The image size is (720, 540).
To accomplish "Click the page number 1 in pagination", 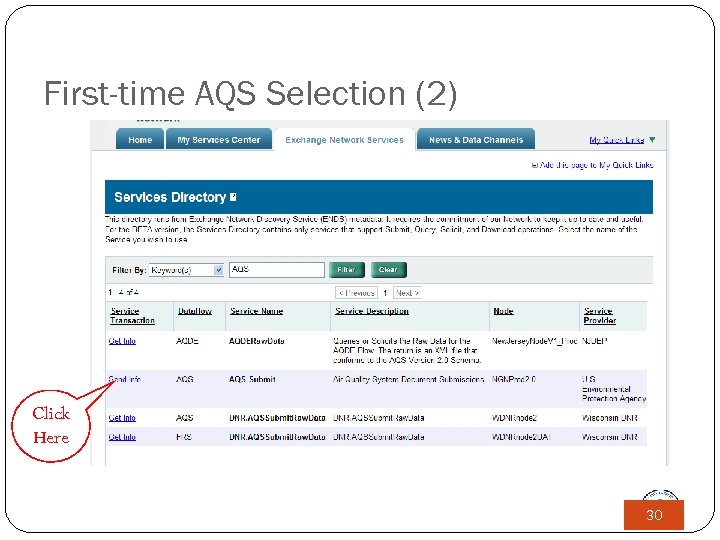I will pos(385,292).
